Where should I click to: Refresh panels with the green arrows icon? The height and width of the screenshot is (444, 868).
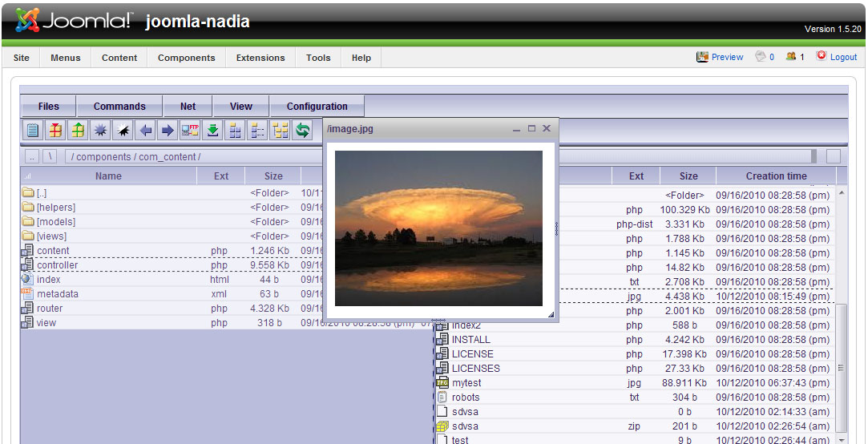click(303, 130)
